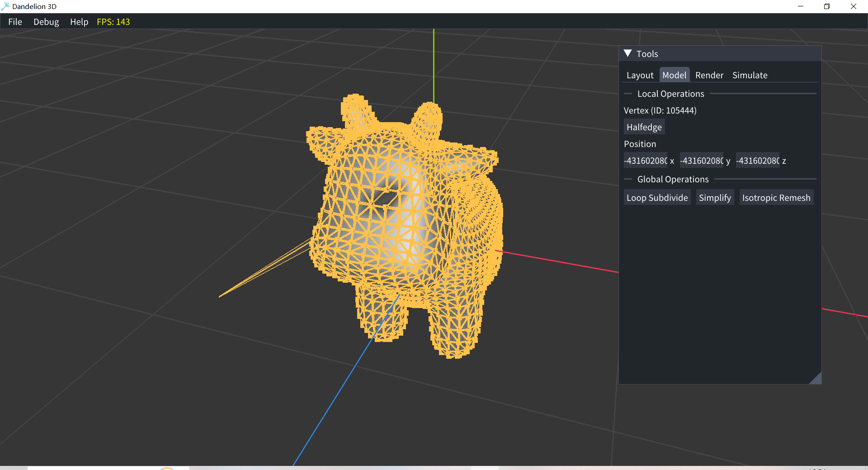Open the Render tab
868x470 pixels.
(709, 75)
